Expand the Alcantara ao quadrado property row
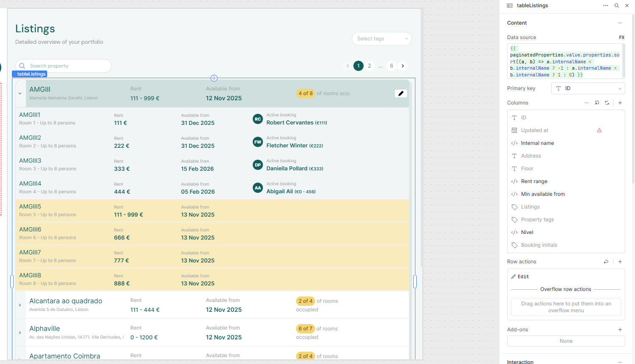This screenshot has width=635, height=364. 20,305
